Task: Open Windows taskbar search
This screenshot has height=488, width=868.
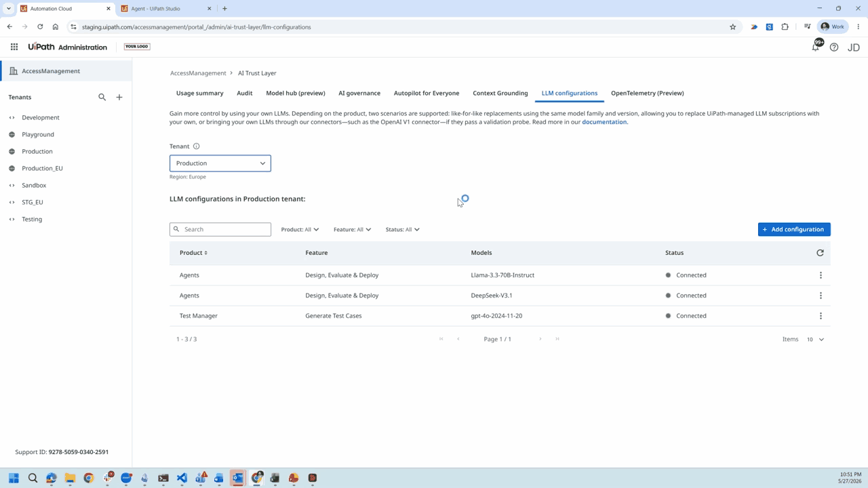Action: point(33,478)
